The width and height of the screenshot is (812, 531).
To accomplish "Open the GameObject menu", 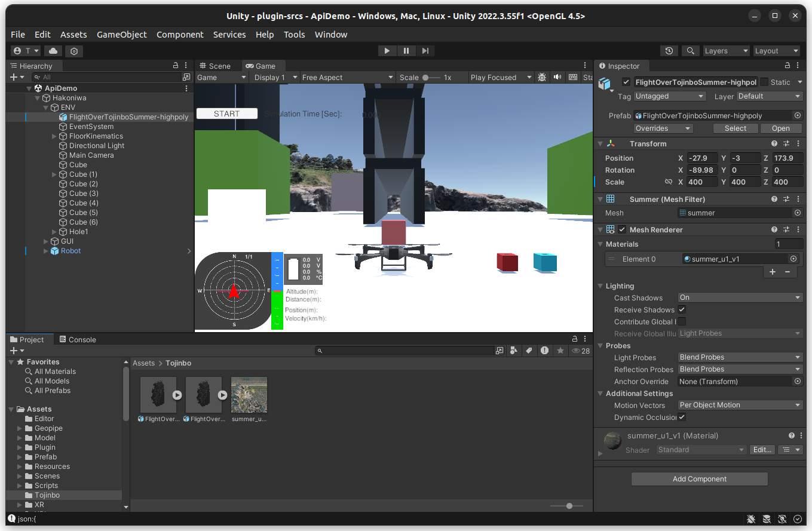I will pyautogui.click(x=121, y=35).
